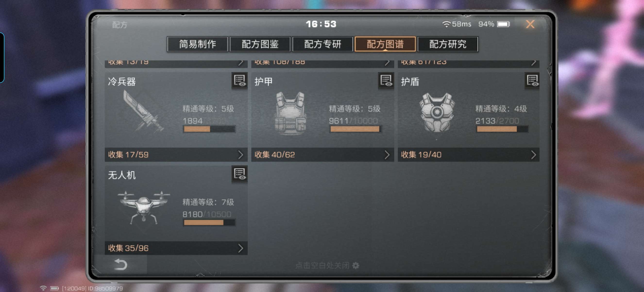The height and width of the screenshot is (292, 644).
Task: Go to the 配方专研 tab
Action: pyautogui.click(x=322, y=44)
